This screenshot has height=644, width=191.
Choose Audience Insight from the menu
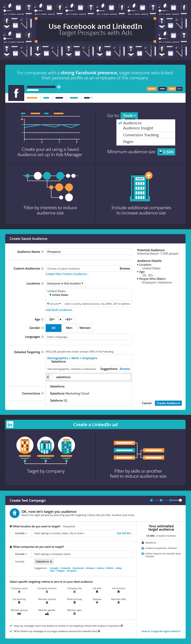pos(138,128)
